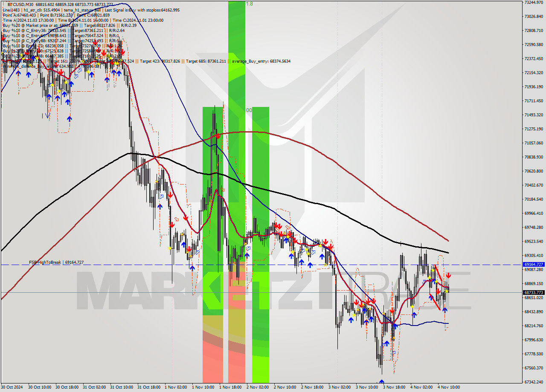Viewport: 546px width, 392px height.
Task: Click the 69748.280 price axis label
Action: coord(534,227)
